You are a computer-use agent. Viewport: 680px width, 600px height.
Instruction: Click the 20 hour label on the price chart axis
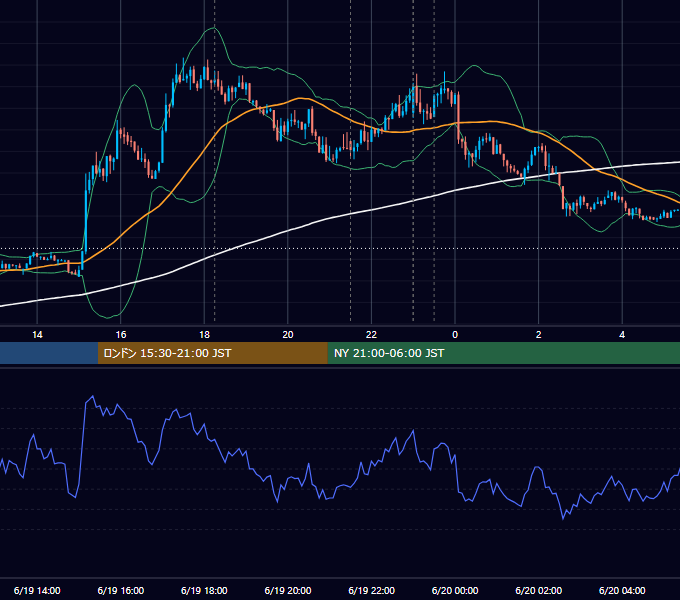[x=288, y=335]
